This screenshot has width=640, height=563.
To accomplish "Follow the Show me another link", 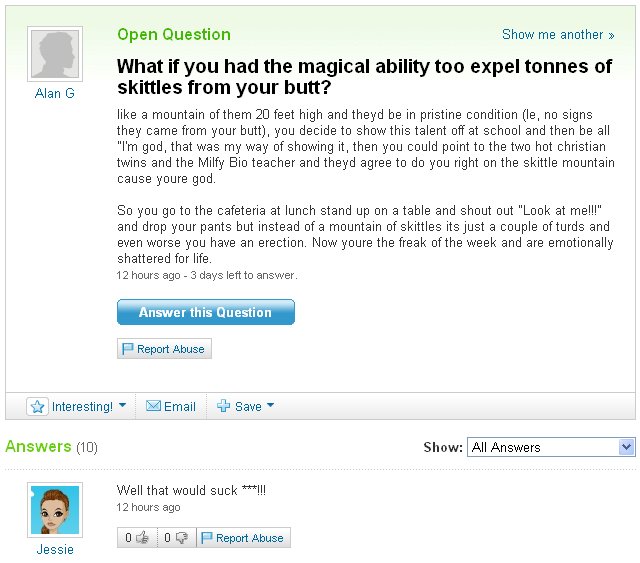I will pos(558,34).
